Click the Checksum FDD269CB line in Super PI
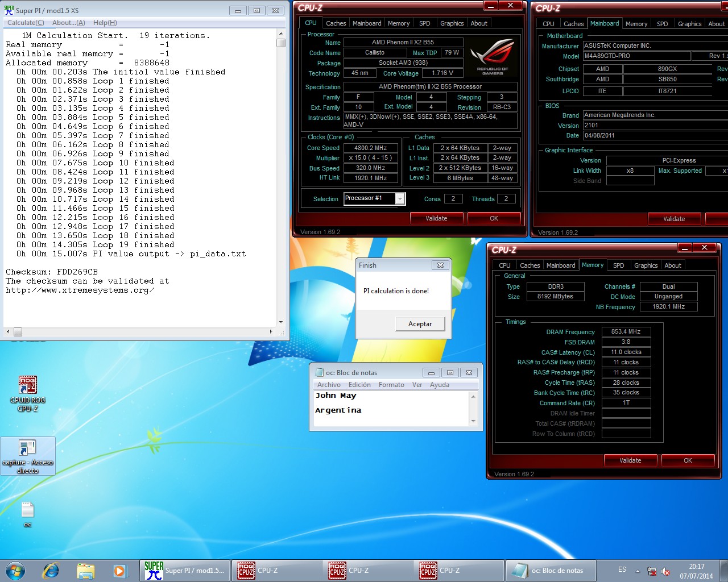Image resolution: width=728 pixels, height=582 pixels. pyautogui.click(x=52, y=272)
